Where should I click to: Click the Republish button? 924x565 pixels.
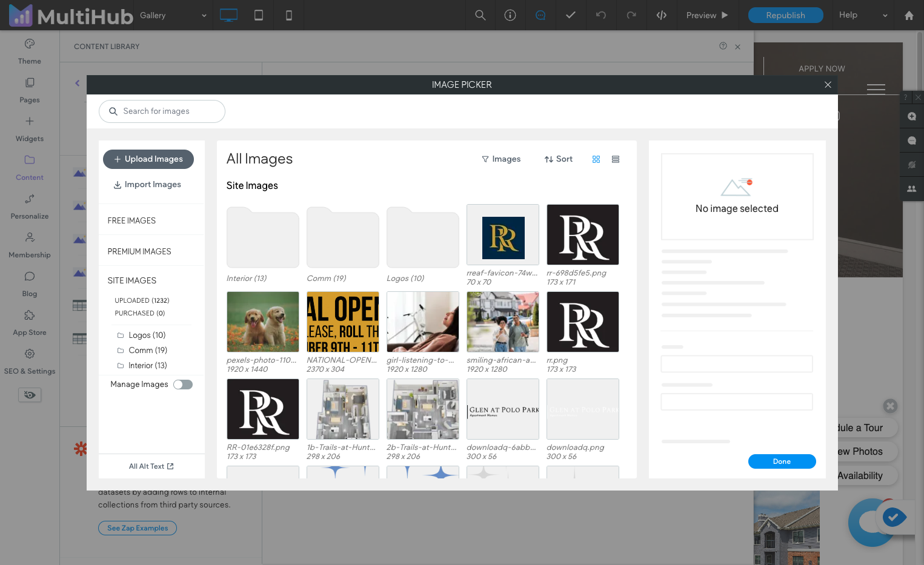(785, 15)
